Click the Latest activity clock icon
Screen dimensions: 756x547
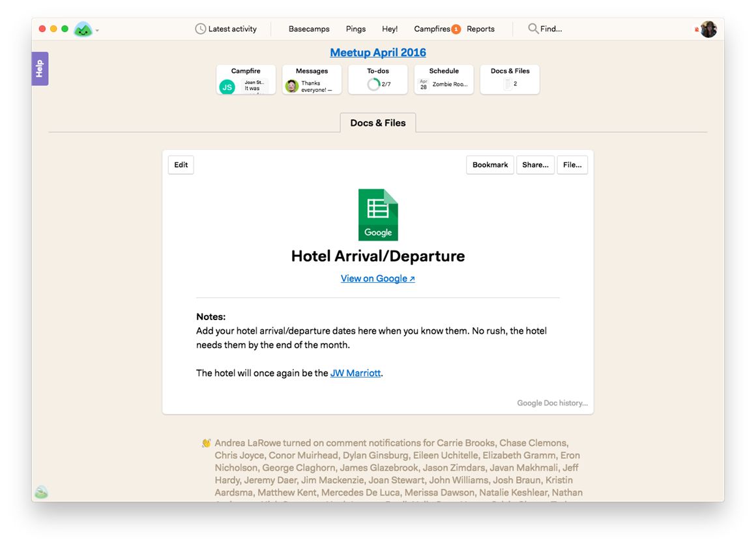pos(200,29)
